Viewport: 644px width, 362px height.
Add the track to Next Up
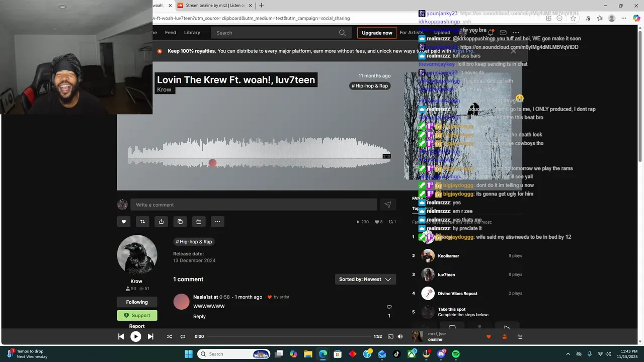click(199, 222)
